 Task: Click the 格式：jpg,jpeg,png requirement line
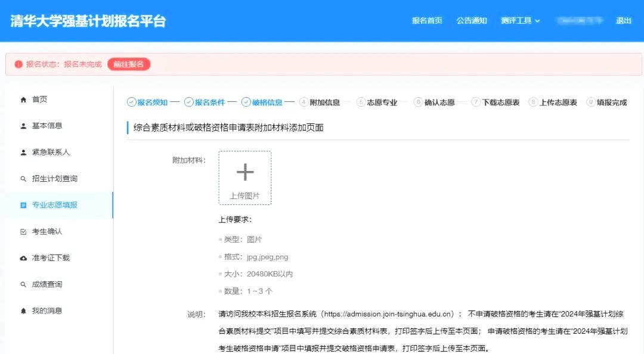(256, 257)
